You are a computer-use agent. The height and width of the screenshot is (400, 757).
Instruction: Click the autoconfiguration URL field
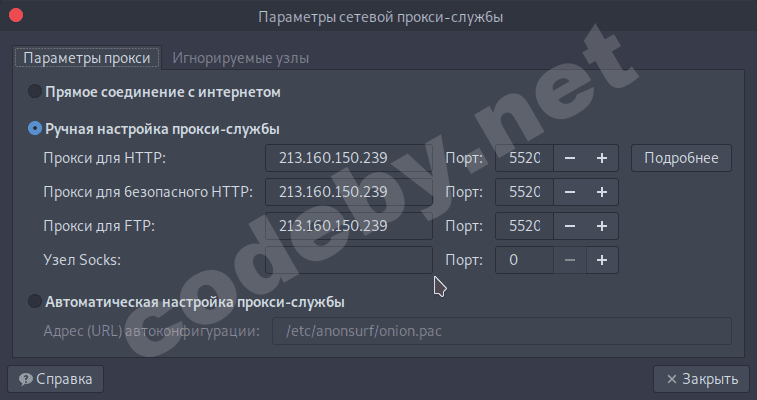pos(502,331)
